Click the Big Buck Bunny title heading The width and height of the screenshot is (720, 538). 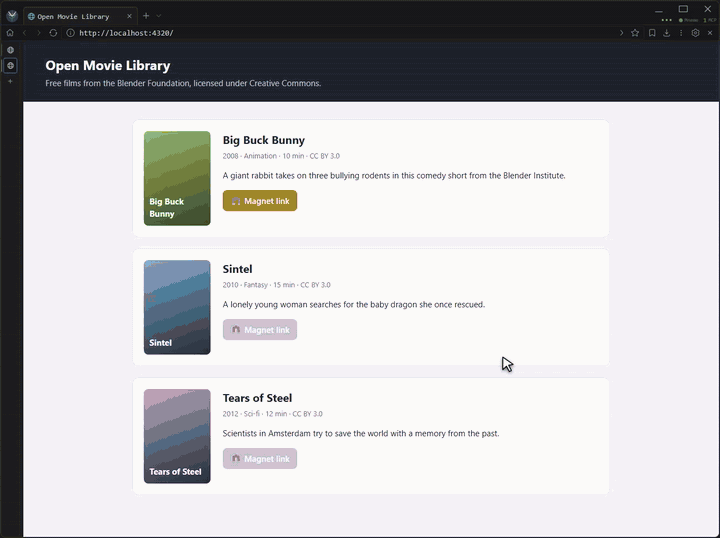[x=264, y=140]
